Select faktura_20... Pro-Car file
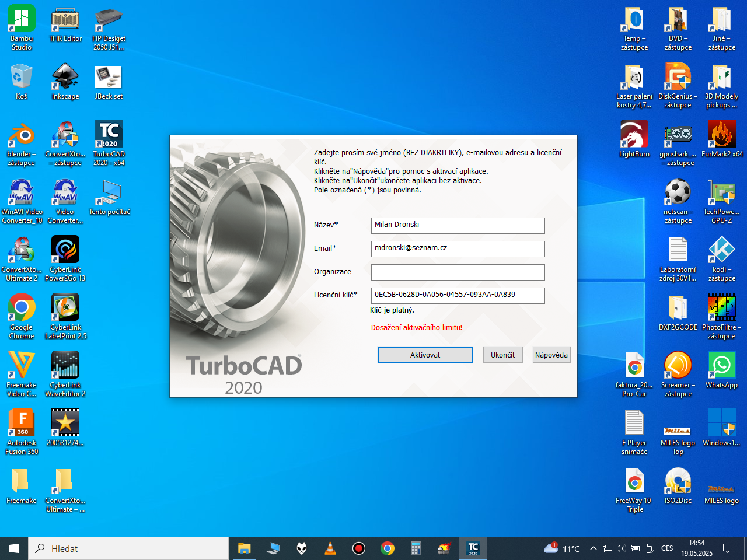747x560 pixels. 634,374
